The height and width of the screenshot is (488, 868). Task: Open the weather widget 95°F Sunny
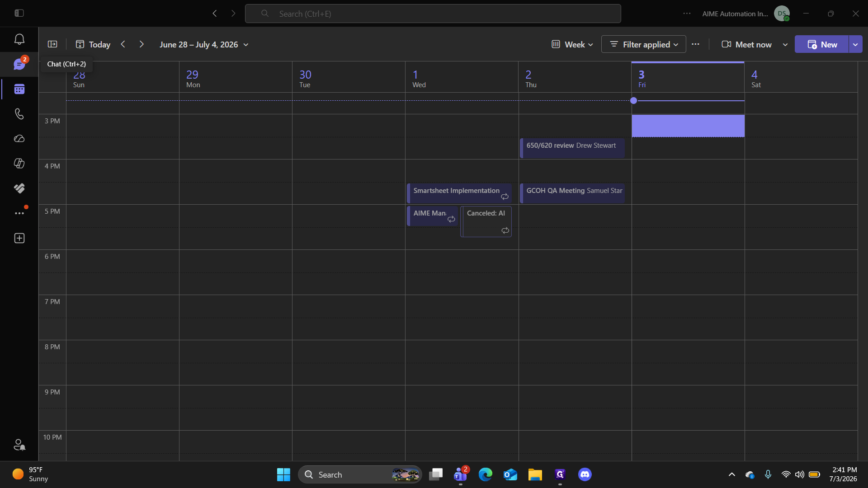[31, 474]
